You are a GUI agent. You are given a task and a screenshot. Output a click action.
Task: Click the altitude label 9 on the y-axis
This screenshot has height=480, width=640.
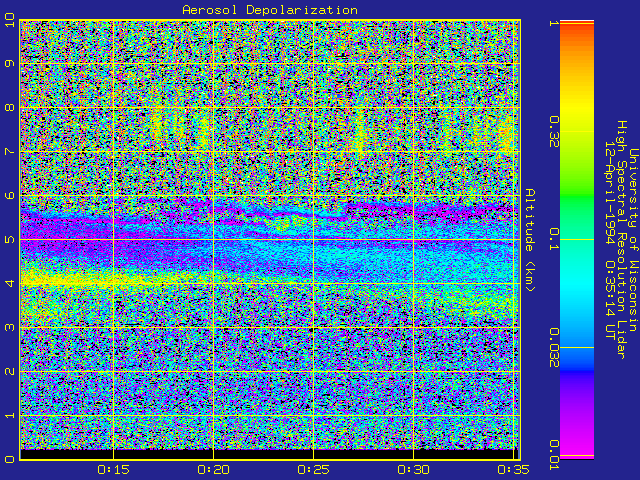point(9,64)
